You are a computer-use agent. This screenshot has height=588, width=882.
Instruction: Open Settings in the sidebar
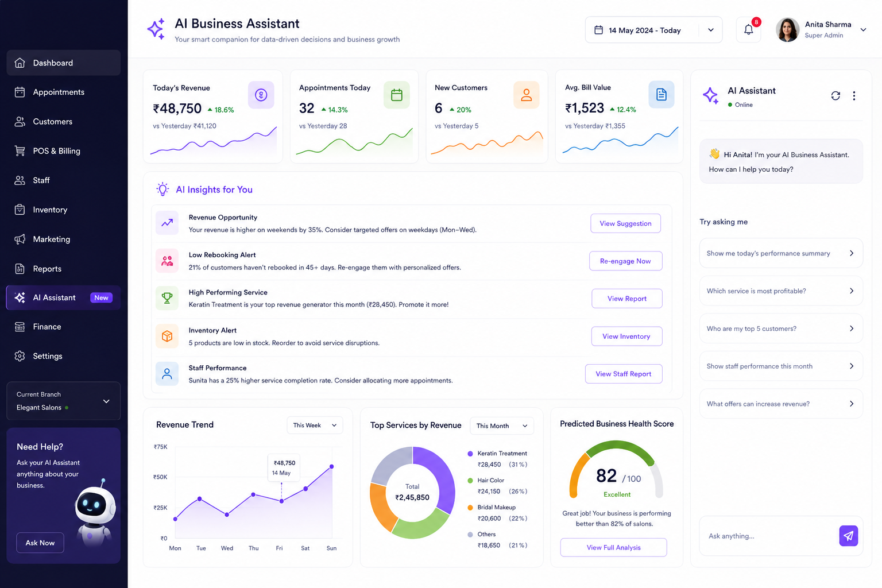[63, 356]
